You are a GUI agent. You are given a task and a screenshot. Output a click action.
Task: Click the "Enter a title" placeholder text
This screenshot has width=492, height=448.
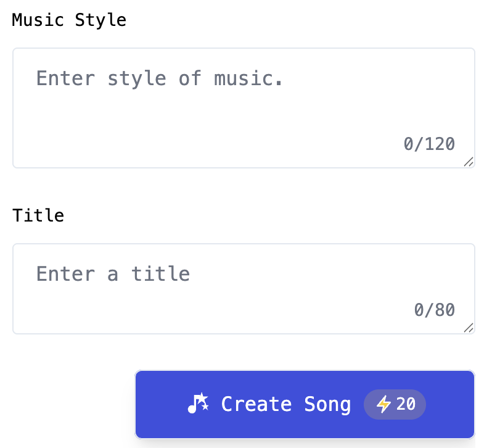pyautogui.click(x=113, y=273)
